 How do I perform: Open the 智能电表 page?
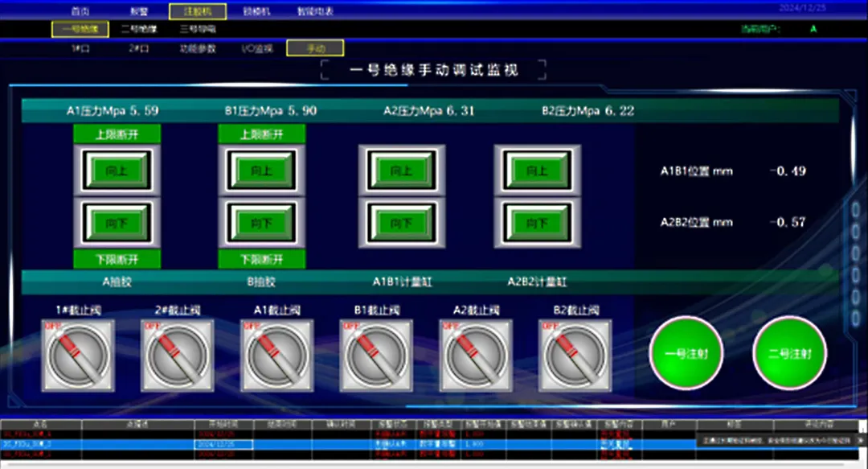316,11
